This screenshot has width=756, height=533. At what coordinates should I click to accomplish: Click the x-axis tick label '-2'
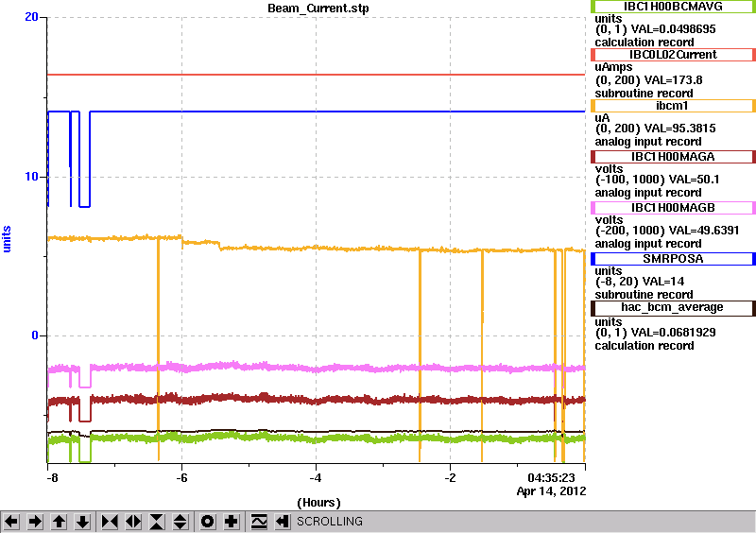click(450, 478)
